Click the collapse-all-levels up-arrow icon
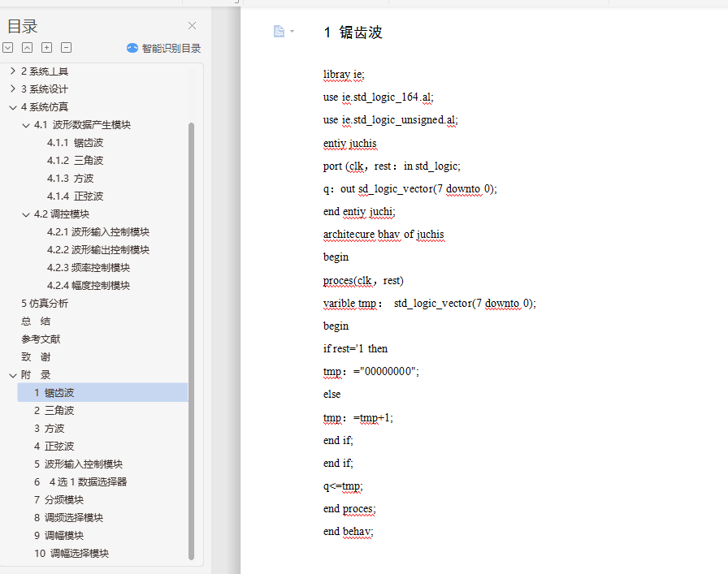The image size is (728, 574). 28,47
